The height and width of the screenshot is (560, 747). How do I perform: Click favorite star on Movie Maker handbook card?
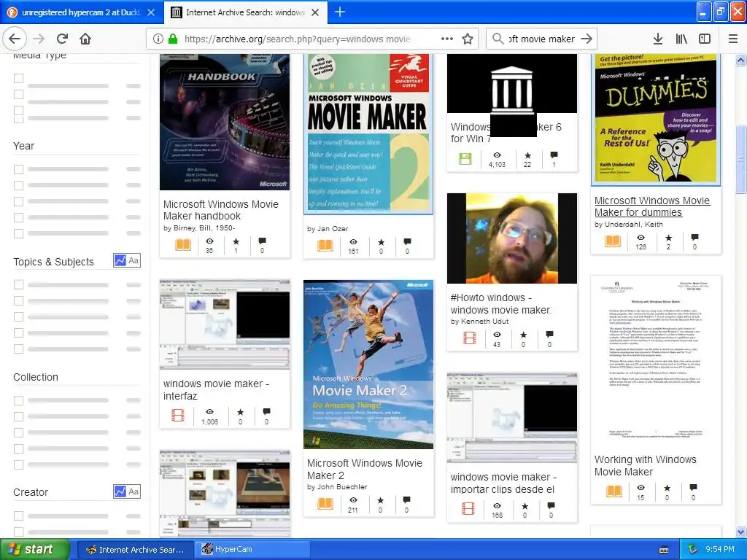(236, 241)
